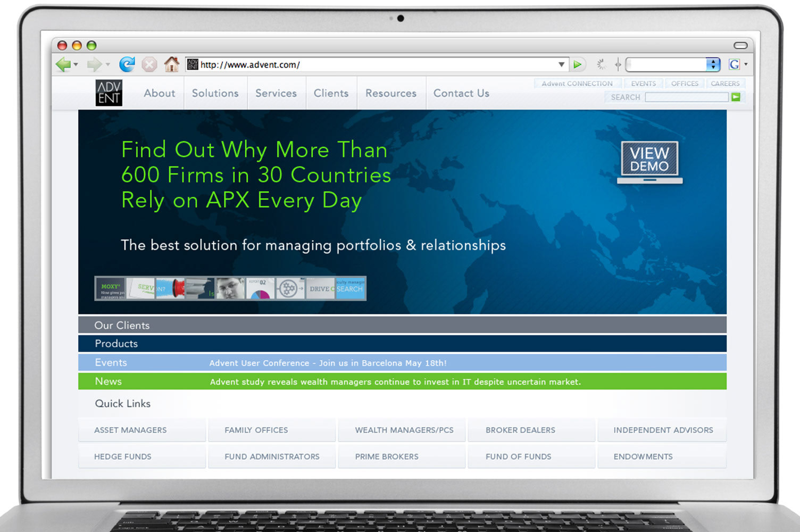
Task: Select the red stamp banner thumbnail
Action: 171,288
